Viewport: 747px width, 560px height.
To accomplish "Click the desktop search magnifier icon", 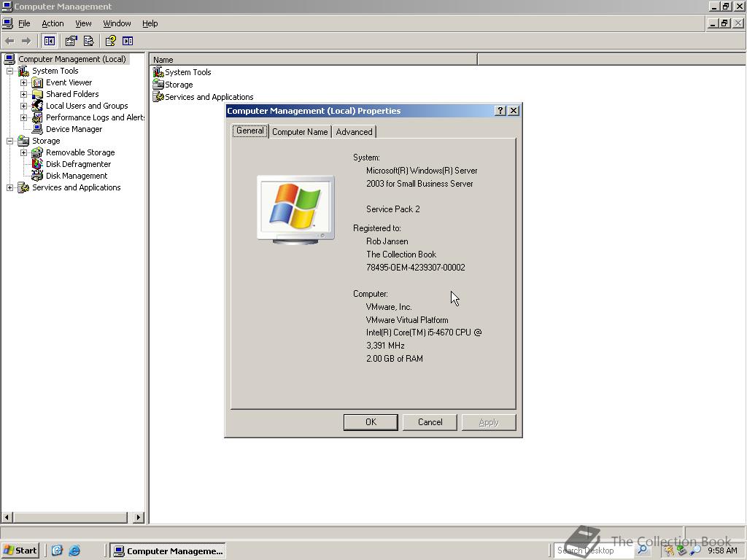I will click(x=642, y=551).
